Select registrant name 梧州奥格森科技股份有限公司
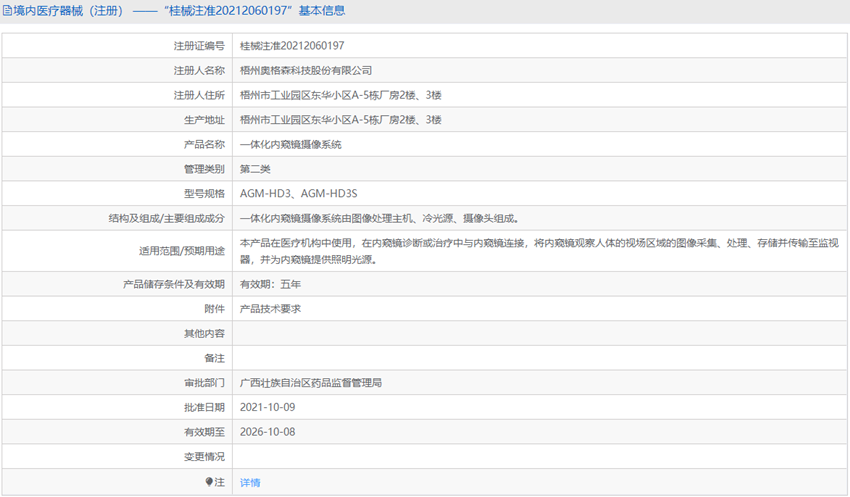Image resolution: width=850 pixels, height=497 pixels. click(306, 70)
